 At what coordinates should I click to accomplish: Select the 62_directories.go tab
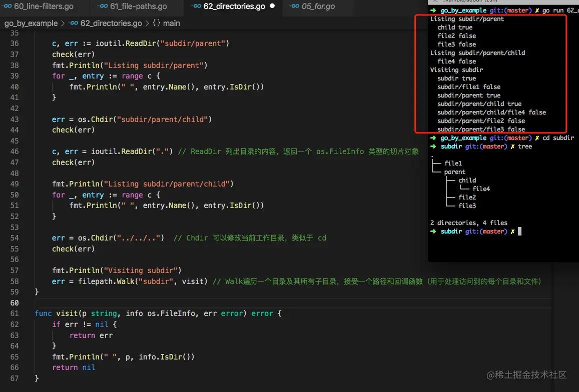click(x=233, y=6)
